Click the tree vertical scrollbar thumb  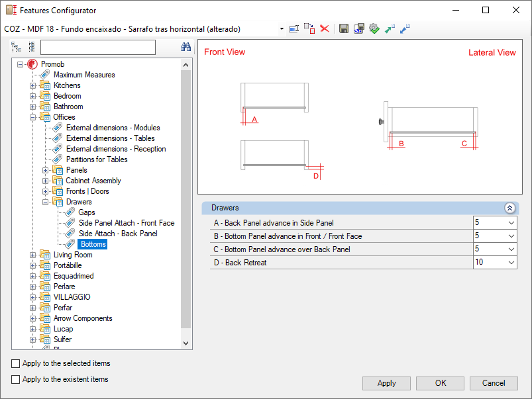[x=186, y=199]
